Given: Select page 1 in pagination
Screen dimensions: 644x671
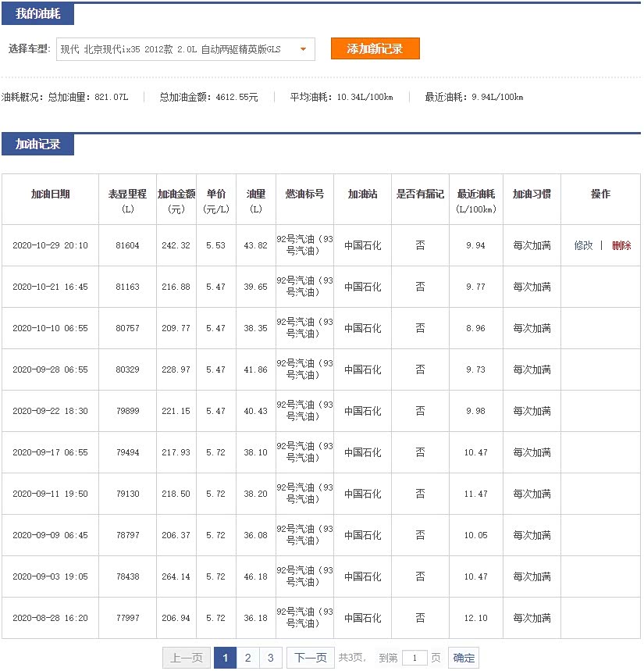Looking at the screenshot, I should click(x=225, y=658).
